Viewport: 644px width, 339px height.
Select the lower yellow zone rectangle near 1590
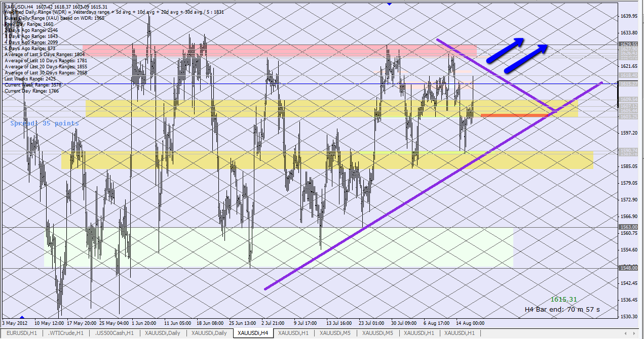pyautogui.click(x=327, y=160)
